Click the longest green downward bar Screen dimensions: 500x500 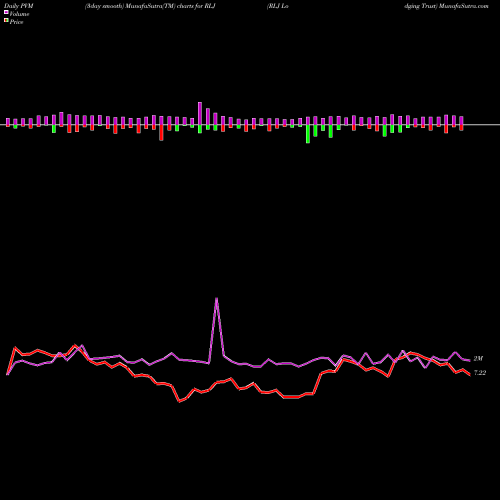308,134
